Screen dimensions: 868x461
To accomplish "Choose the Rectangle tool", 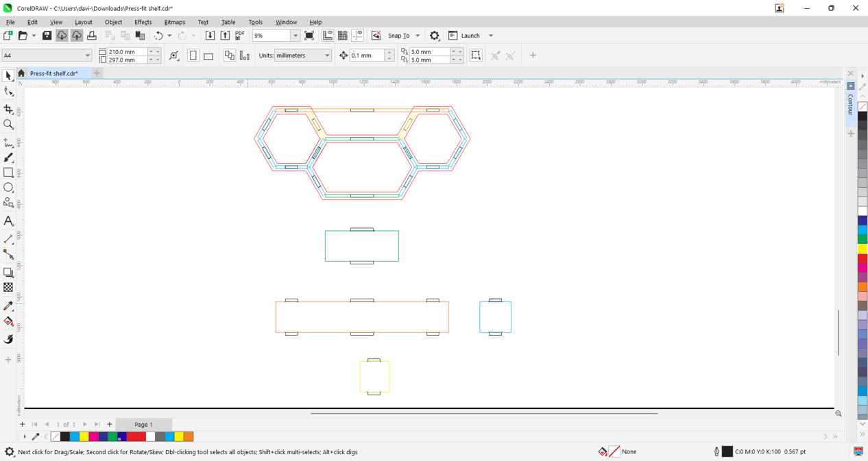I will [x=8, y=173].
